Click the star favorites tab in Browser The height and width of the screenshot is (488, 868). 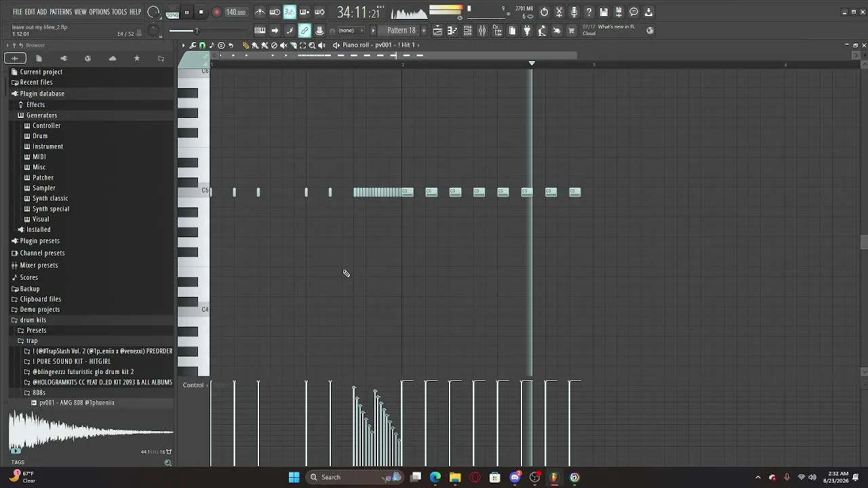click(137, 58)
